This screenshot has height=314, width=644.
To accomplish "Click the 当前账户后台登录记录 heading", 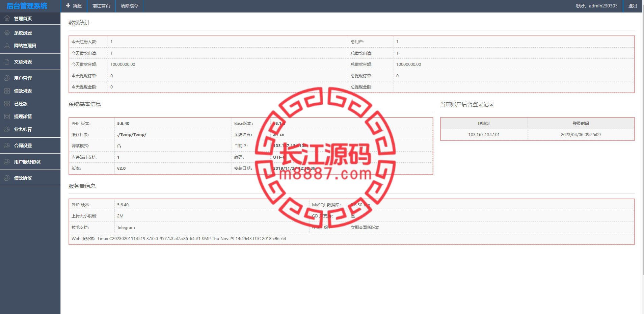I will click(x=467, y=104).
